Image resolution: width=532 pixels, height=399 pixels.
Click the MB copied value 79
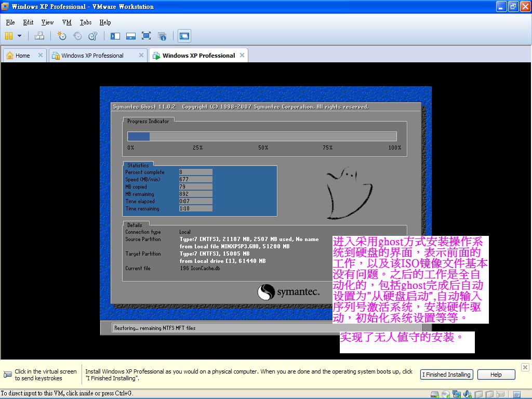[195, 187]
